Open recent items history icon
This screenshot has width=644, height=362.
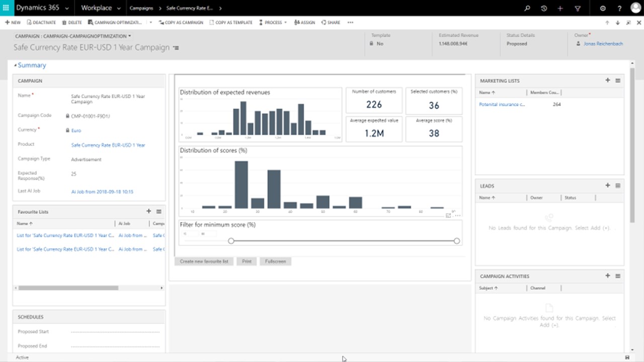(x=544, y=9)
